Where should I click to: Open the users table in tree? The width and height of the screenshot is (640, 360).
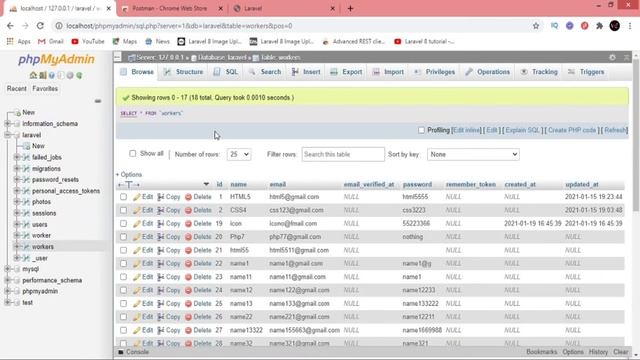click(x=39, y=224)
